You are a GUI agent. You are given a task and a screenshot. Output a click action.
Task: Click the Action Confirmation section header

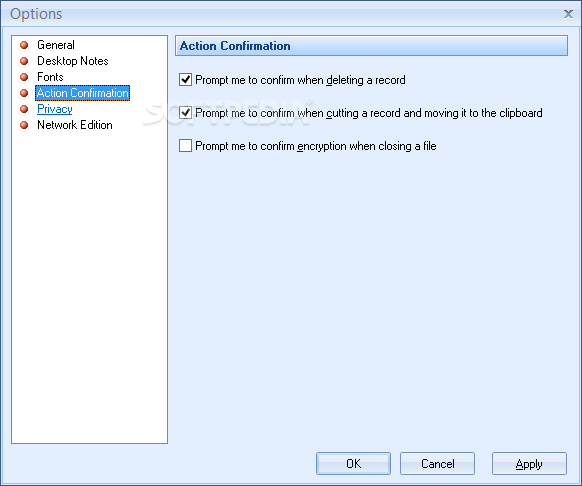[x=371, y=46]
